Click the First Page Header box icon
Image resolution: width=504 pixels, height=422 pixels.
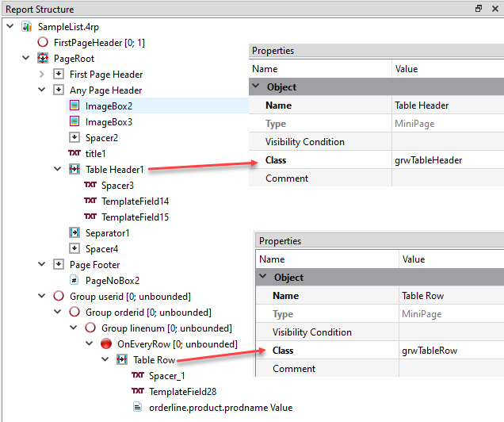click(58, 74)
